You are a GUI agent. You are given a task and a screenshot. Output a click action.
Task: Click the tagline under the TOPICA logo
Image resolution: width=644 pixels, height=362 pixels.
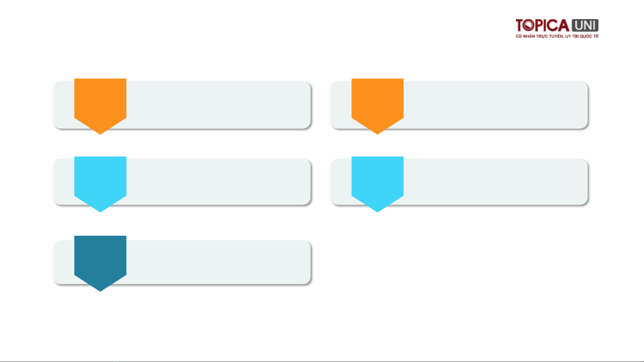tap(557, 36)
